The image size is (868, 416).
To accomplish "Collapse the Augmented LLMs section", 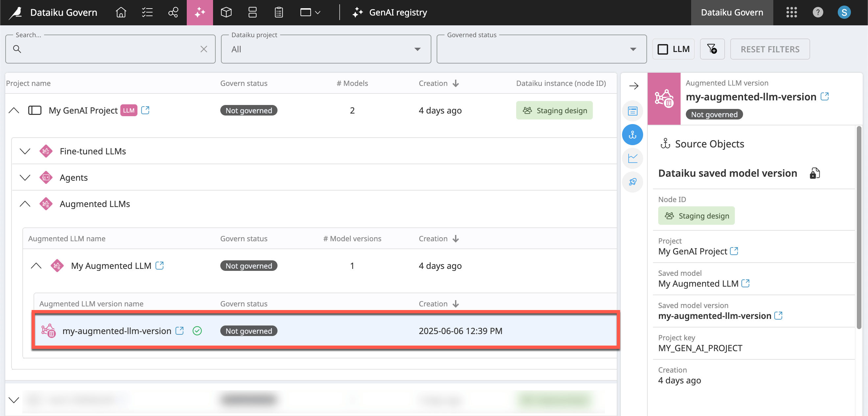I will 25,204.
